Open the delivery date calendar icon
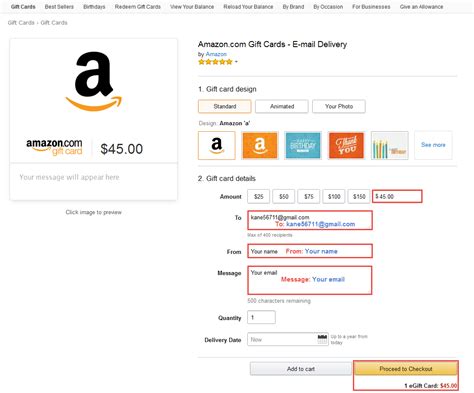 322,339
